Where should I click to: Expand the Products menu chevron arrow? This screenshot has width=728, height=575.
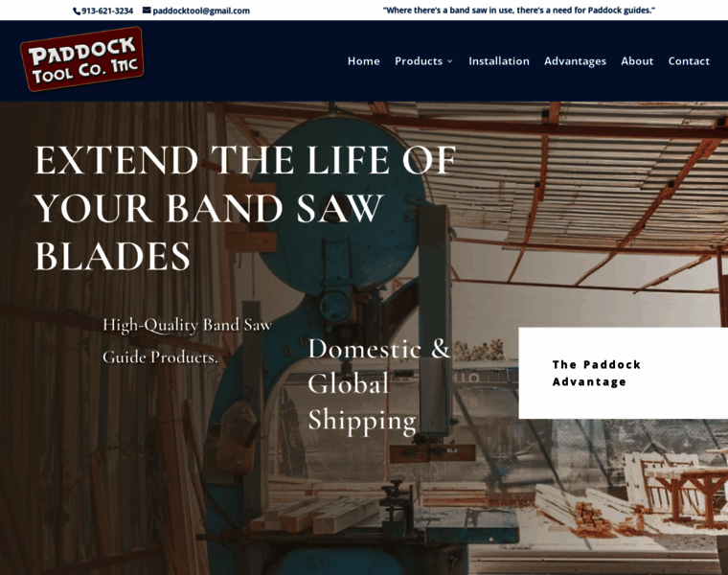point(450,61)
